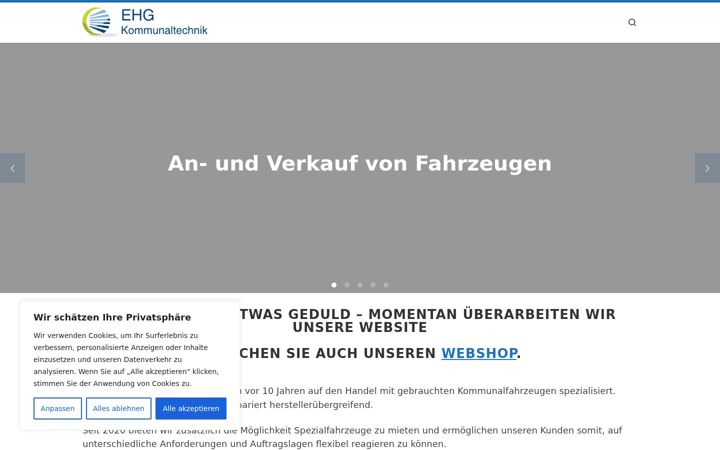Viewport: 720px width, 450px height.
Task: Select the third slider pagination dot
Action: (x=360, y=285)
